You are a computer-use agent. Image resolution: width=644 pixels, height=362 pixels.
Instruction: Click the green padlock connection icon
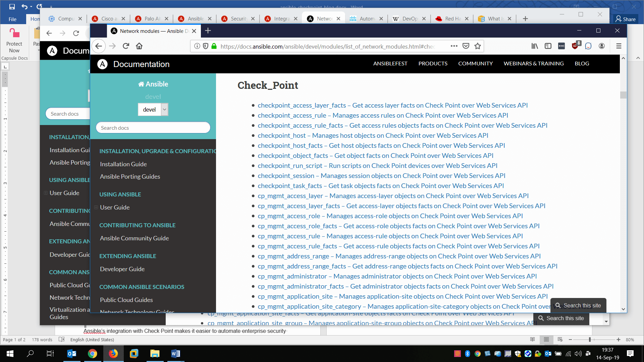(214, 46)
